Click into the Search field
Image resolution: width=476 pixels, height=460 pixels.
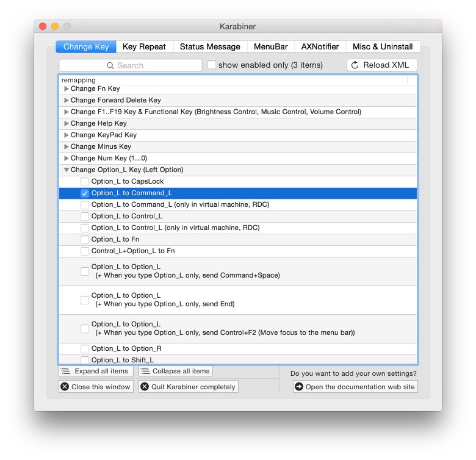[x=131, y=65]
